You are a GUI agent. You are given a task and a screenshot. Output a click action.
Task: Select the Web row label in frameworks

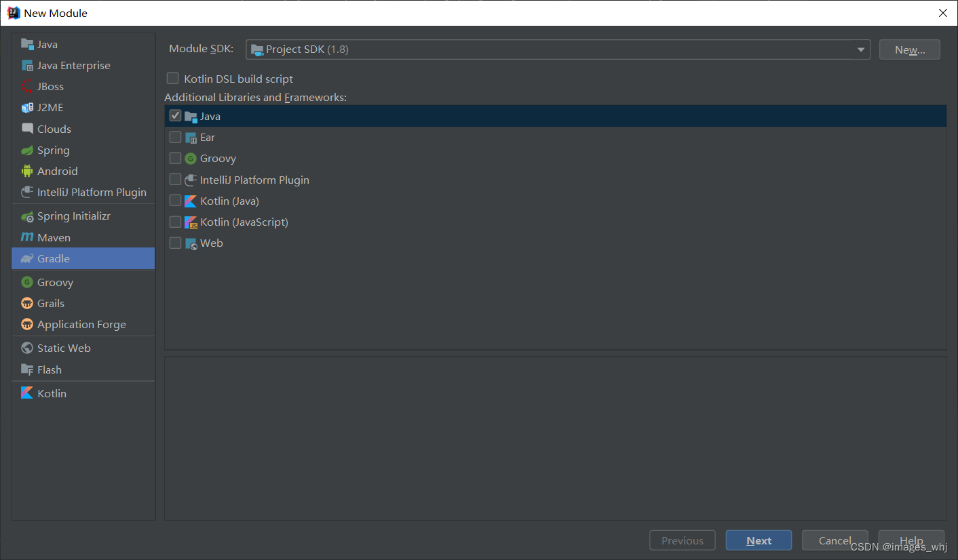click(x=212, y=243)
